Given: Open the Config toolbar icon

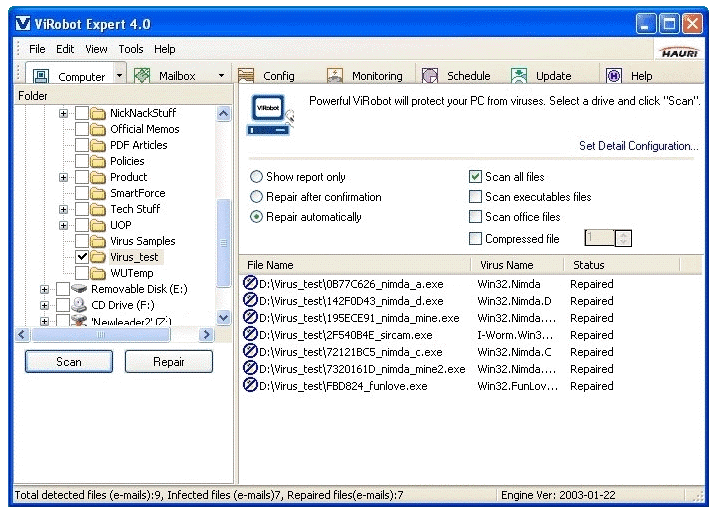Looking at the screenshot, I should click(x=246, y=76).
